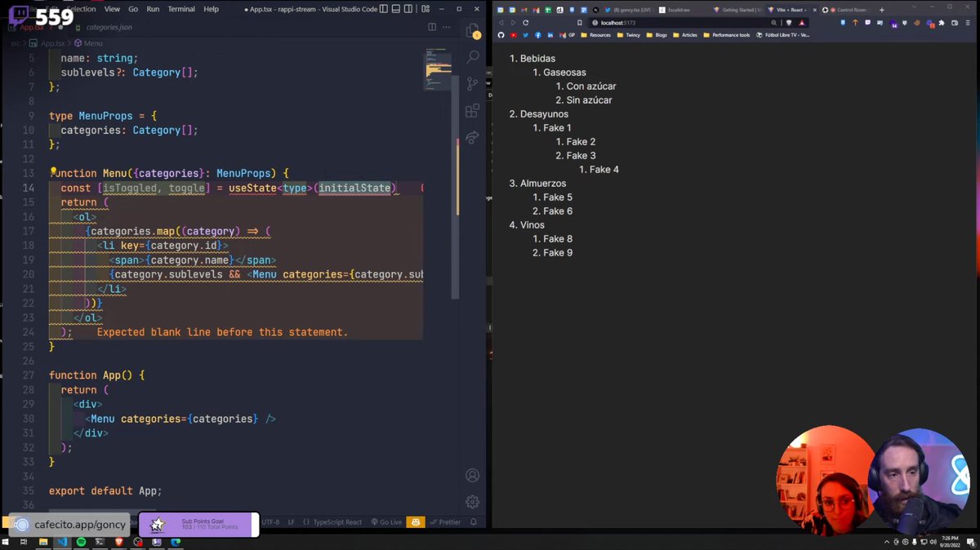
Task: Open the Blogs bookmarks folder
Action: click(656, 35)
